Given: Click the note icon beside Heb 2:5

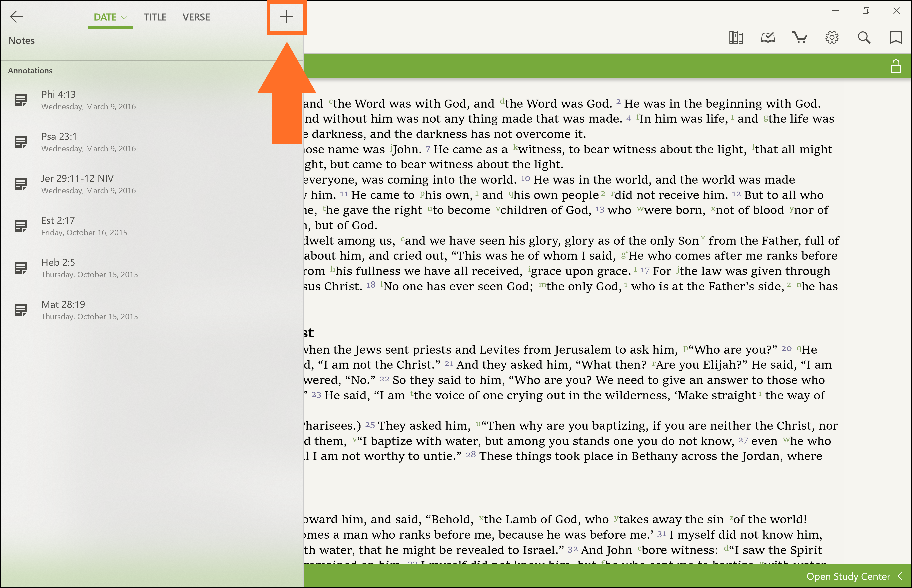Looking at the screenshot, I should coord(21,268).
